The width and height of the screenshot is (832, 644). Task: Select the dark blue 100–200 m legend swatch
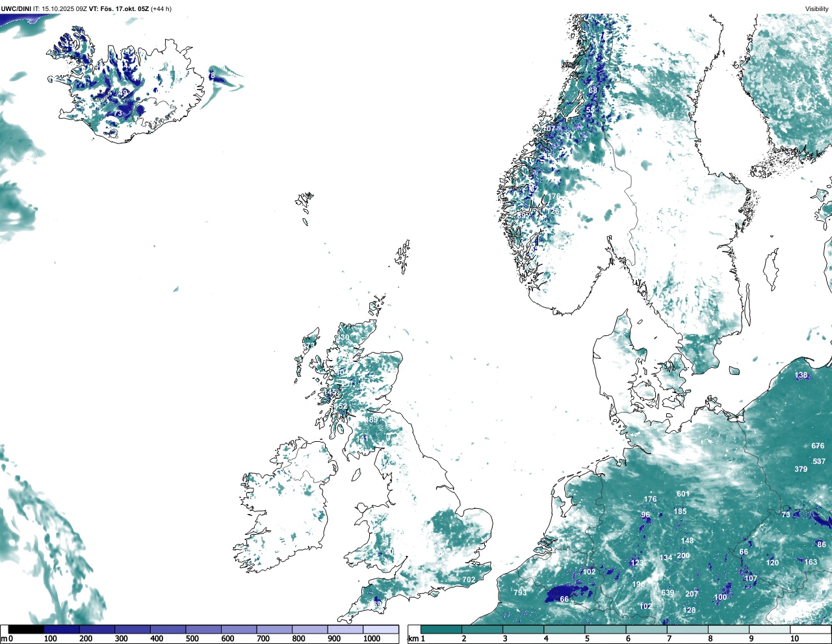[x=62, y=629]
